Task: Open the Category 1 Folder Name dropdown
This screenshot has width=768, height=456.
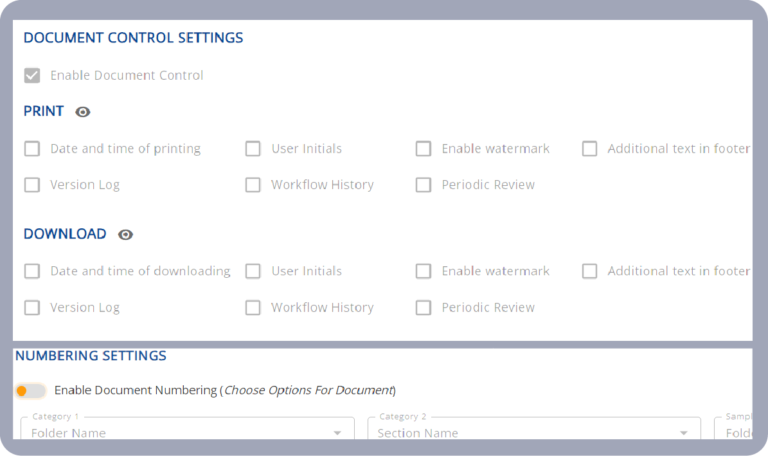Action: (x=187, y=432)
